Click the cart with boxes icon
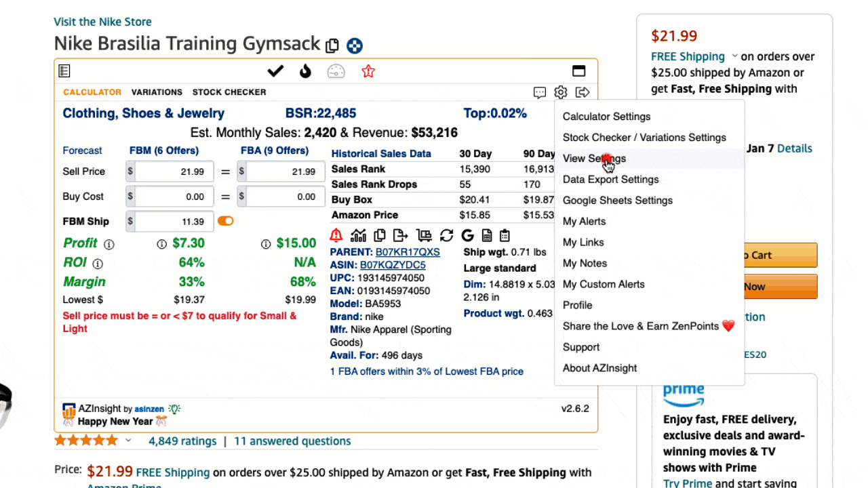 424,235
